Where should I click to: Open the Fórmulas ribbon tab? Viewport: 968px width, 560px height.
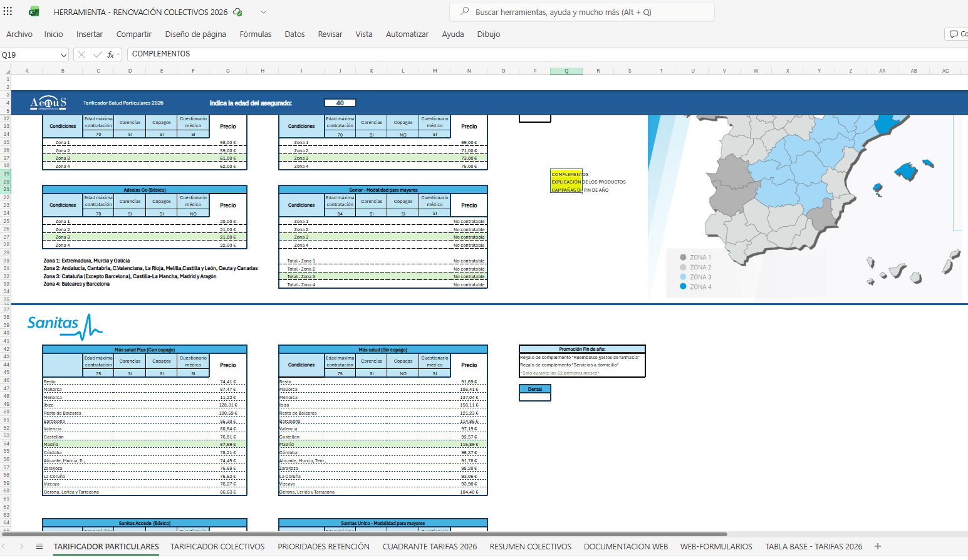point(256,34)
